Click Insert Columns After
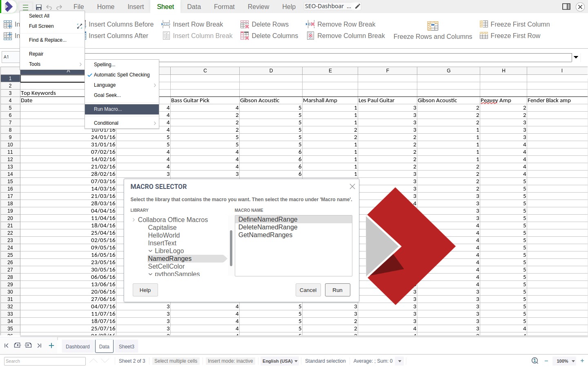 (118, 36)
